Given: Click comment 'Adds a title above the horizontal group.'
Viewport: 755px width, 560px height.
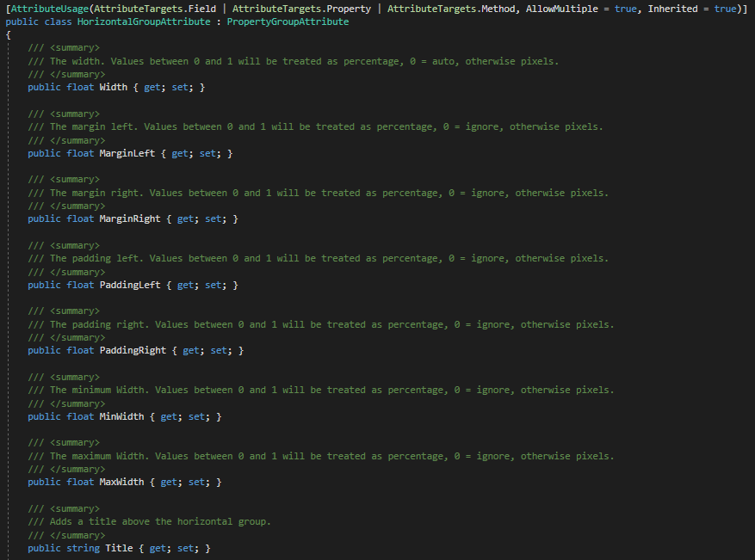Looking at the screenshot, I should [x=149, y=521].
